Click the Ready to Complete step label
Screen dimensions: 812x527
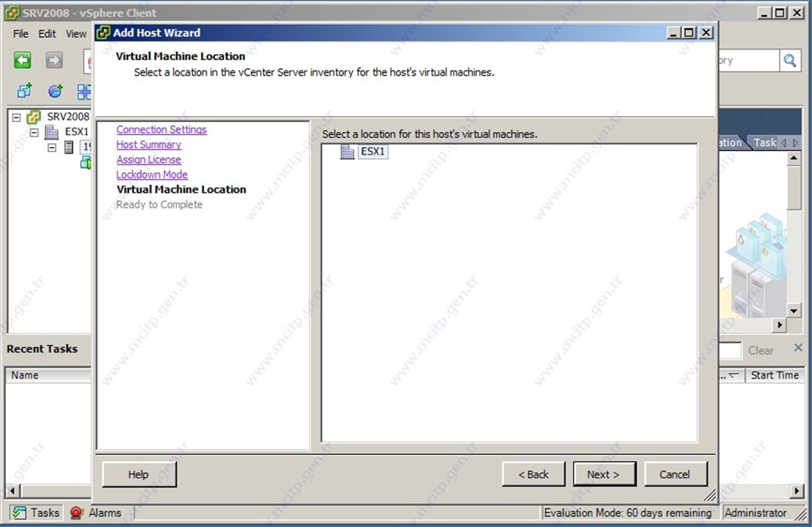tap(160, 205)
